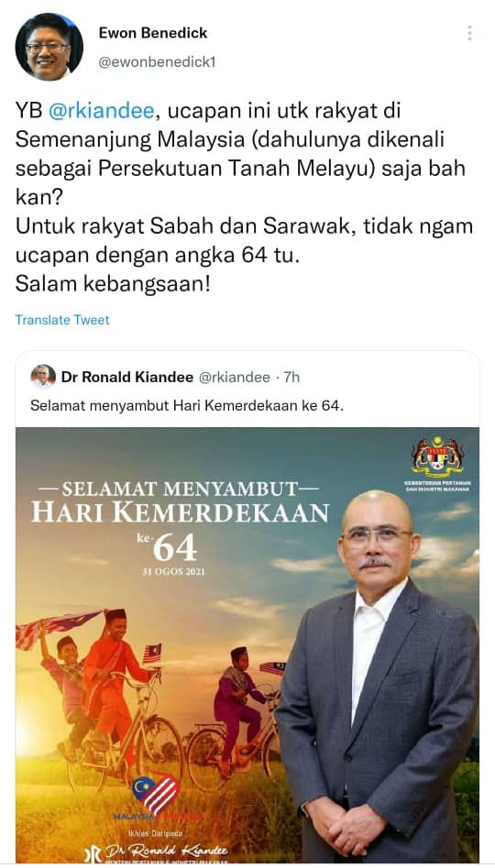This screenshot has width=495, height=868.
Task: Click the @rkiandee handle in quoted tweet
Action: [235, 378]
